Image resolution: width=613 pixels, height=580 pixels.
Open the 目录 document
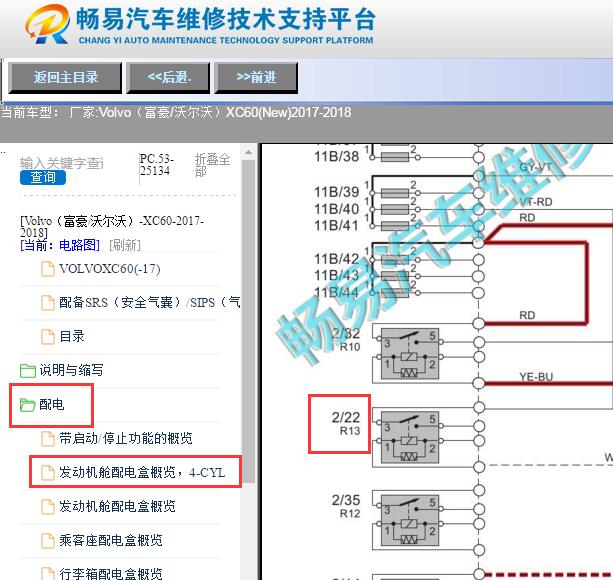pos(72,337)
